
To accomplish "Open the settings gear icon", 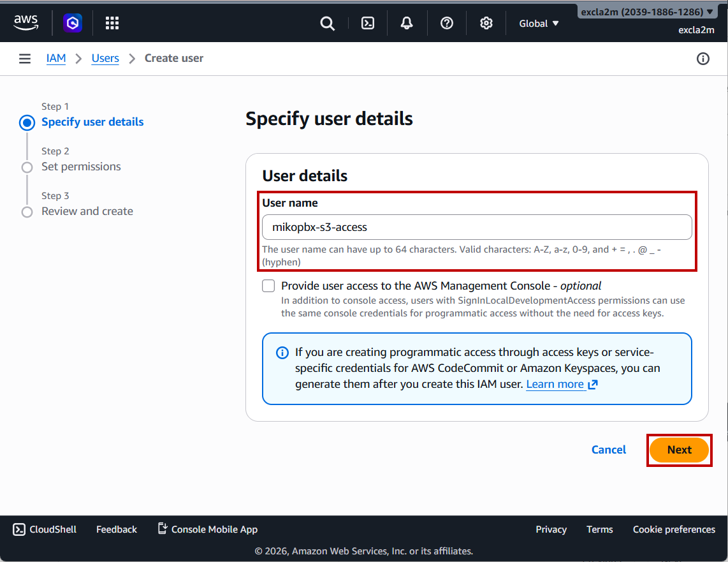I will tap(486, 24).
